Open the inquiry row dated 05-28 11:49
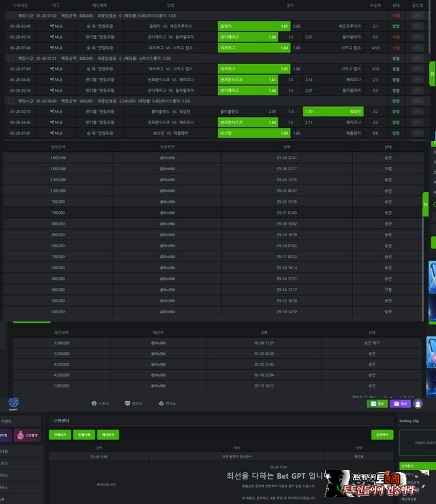 click(x=221, y=456)
